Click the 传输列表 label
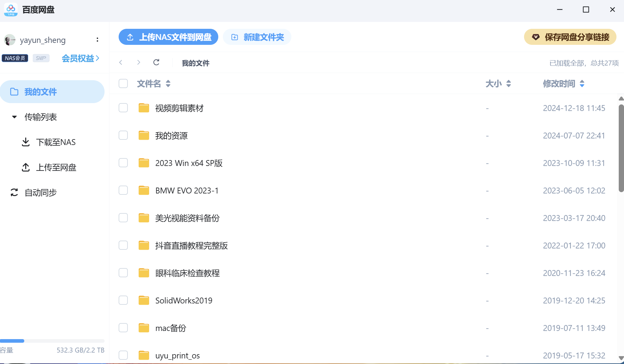 [x=41, y=117]
